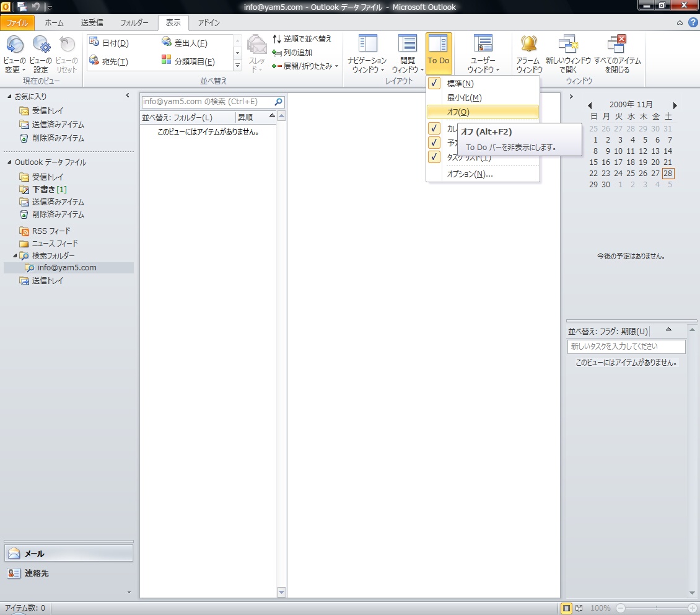This screenshot has width=700, height=615.
Task: Switch to the アドイン add-ins tab
Action: [x=209, y=23]
